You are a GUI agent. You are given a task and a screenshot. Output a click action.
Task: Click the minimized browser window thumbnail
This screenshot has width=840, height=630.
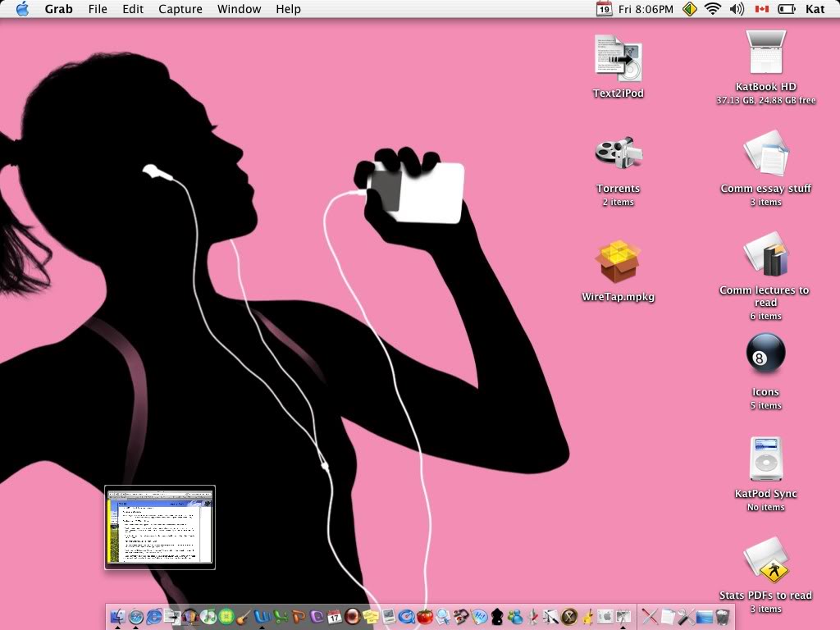(x=160, y=527)
